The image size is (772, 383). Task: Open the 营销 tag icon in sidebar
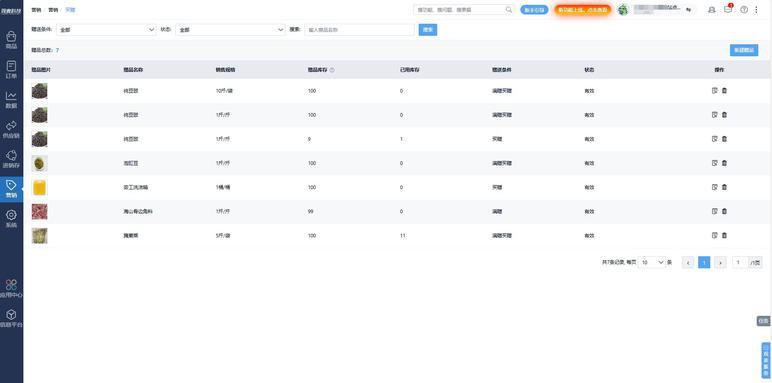(x=11, y=189)
